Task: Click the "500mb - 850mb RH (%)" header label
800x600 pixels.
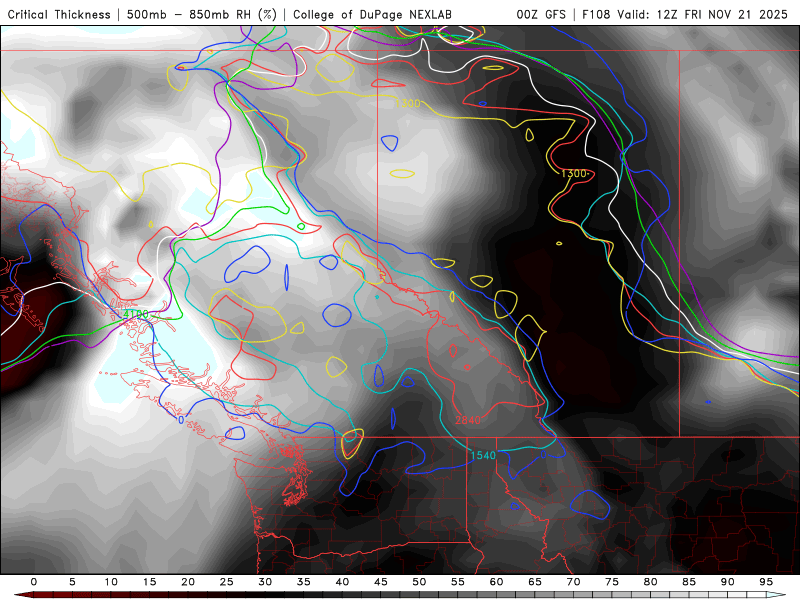Action: click(202, 15)
